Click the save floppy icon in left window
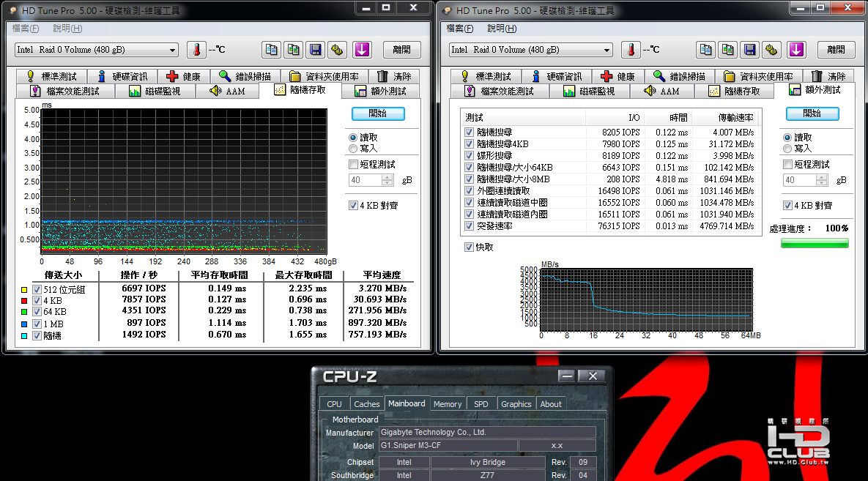This screenshot has width=868, height=481. point(316,50)
